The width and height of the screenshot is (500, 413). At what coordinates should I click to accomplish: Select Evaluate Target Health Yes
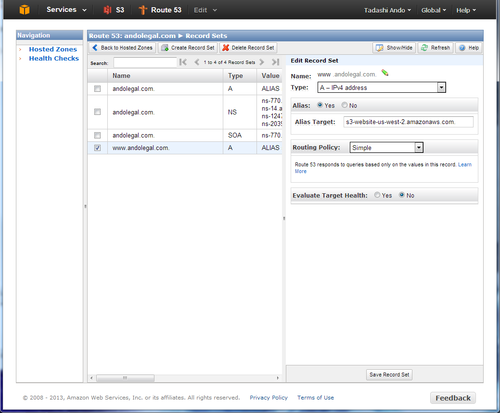(377, 195)
